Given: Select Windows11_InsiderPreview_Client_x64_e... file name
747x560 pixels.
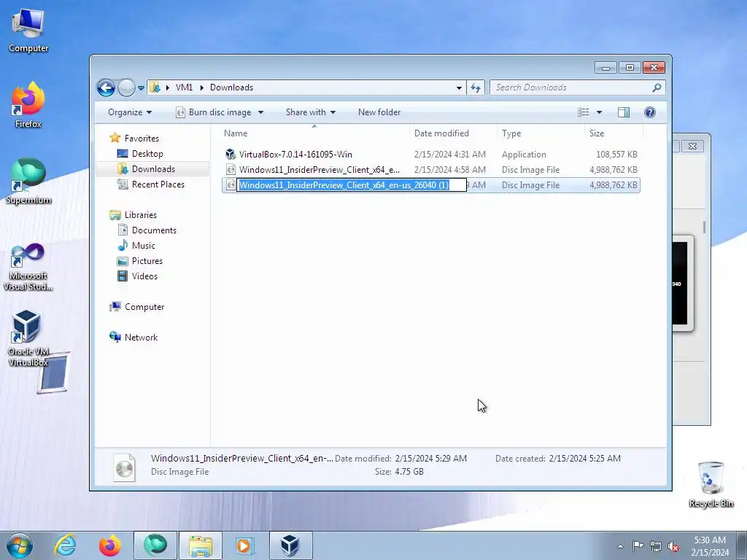Looking at the screenshot, I should pos(320,169).
